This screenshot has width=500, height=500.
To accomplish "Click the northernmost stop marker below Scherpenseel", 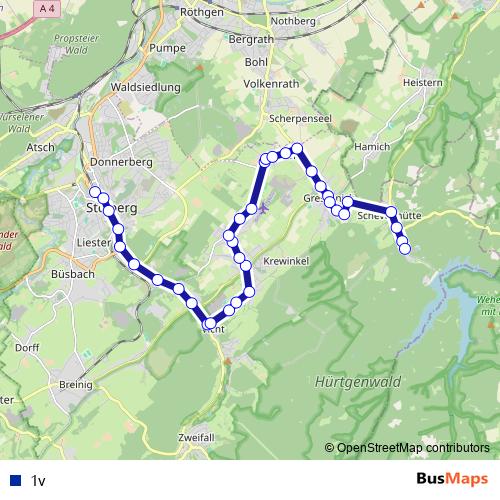I will click(x=297, y=148).
